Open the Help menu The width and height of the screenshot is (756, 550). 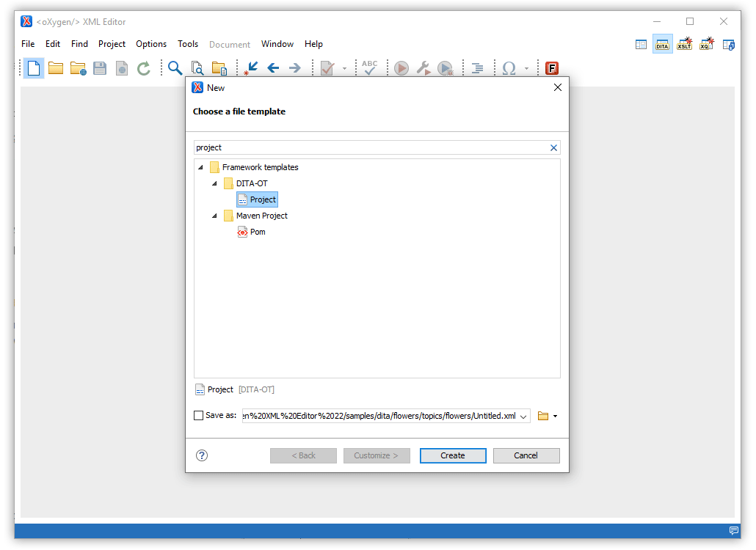click(313, 44)
